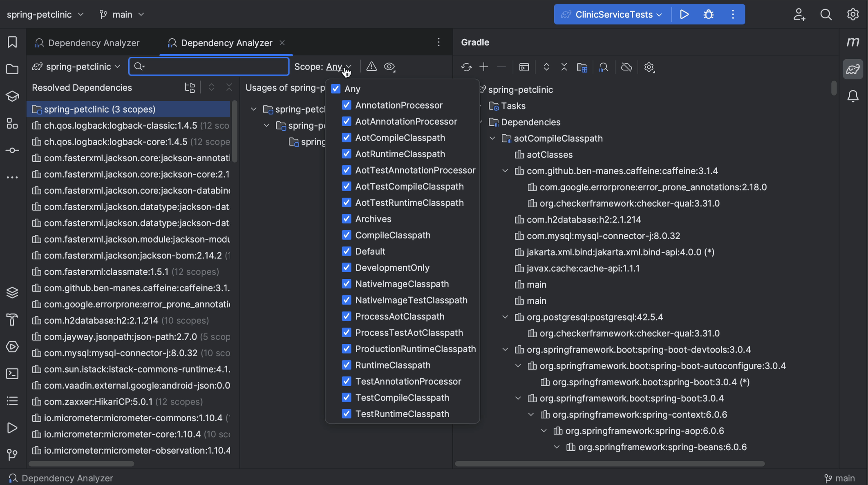
Task: Open the spring-petclinic project dropdown in analyzer
Action: [76, 67]
